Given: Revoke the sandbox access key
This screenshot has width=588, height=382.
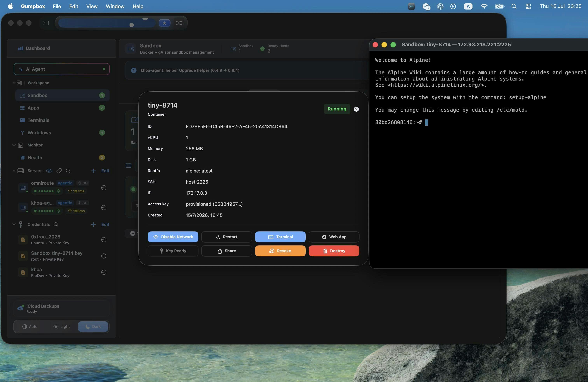Looking at the screenshot, I should tap(280, 251).
